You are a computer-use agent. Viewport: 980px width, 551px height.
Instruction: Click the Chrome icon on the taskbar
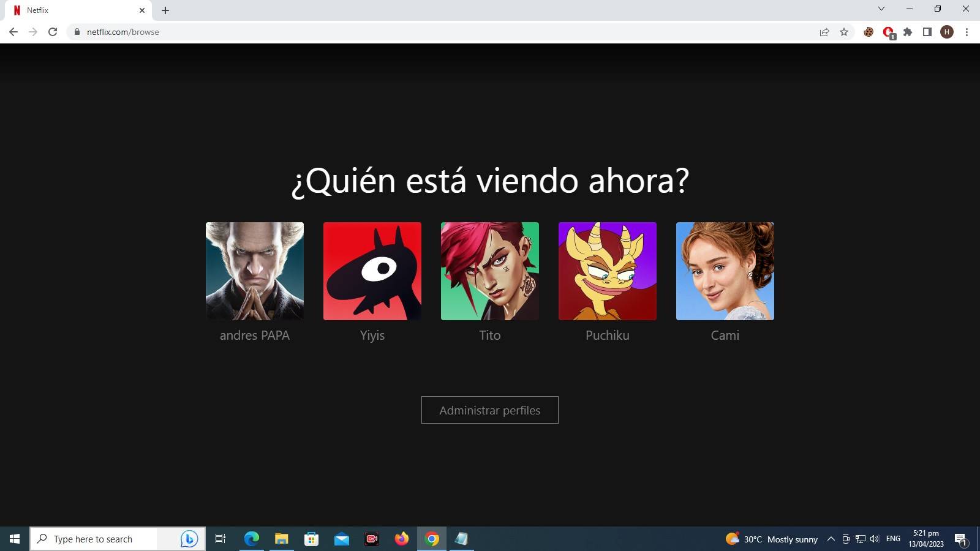432,539
